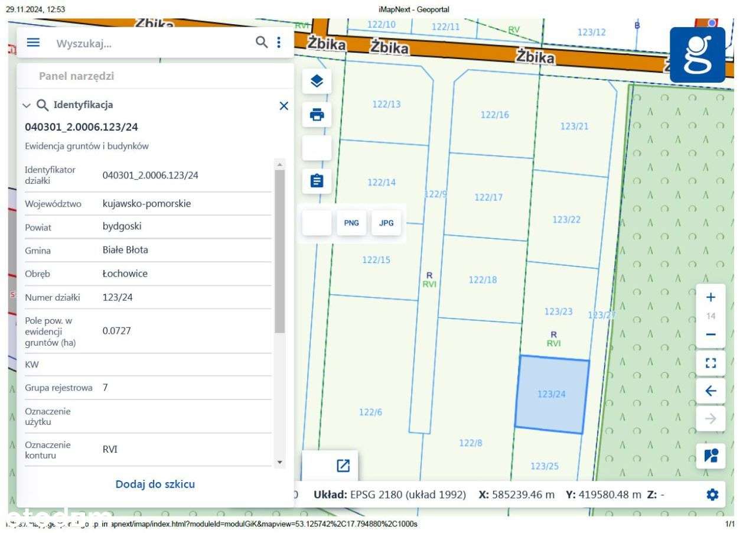The width and height of the screenshot is (756, 533).
Task: Select parcel label 122/17 on map
Action: pyautogui.click(x=488, y=197)
